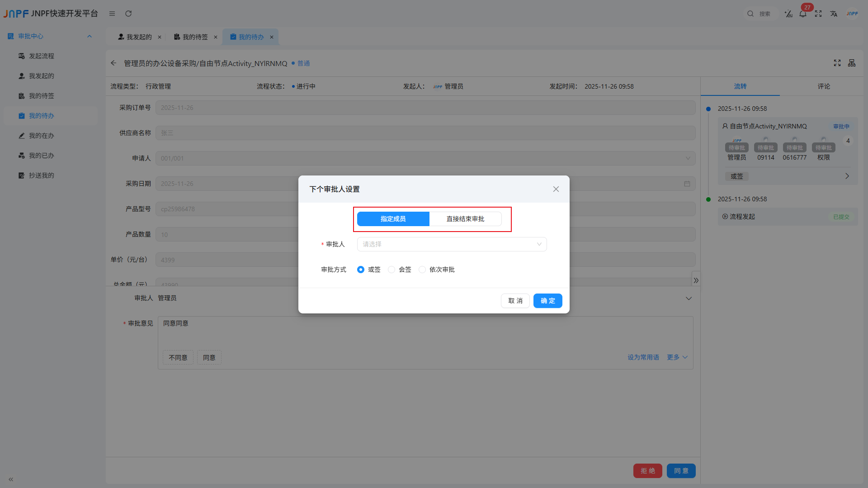Viewport: 868px width, 488px height.
Task: Select the 或签 radio button
Action: [361, 270]
